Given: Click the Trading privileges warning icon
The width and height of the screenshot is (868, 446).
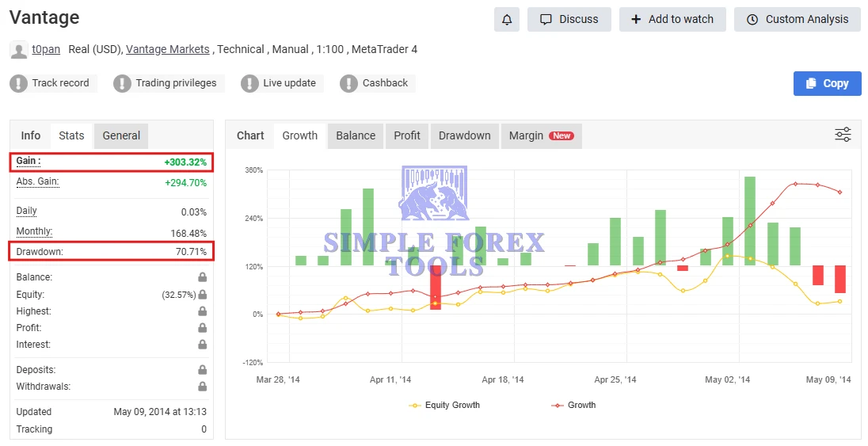Looking at the screenshot, I should (122, 83).
